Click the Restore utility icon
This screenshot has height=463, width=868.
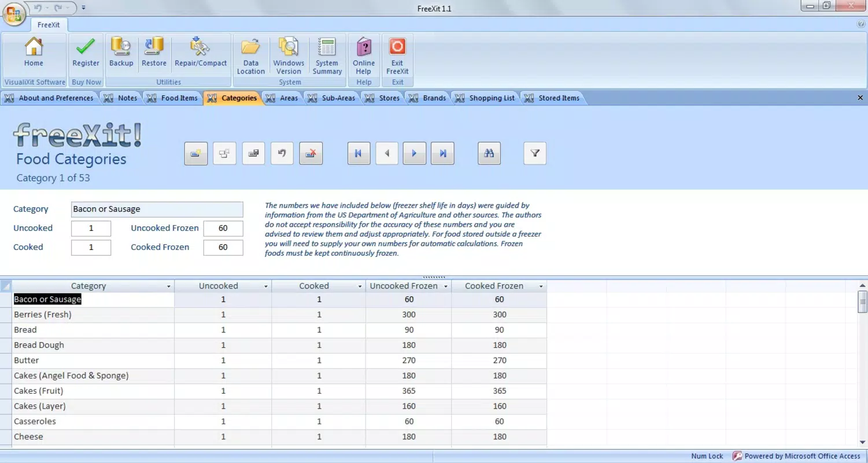click(154, 53)
